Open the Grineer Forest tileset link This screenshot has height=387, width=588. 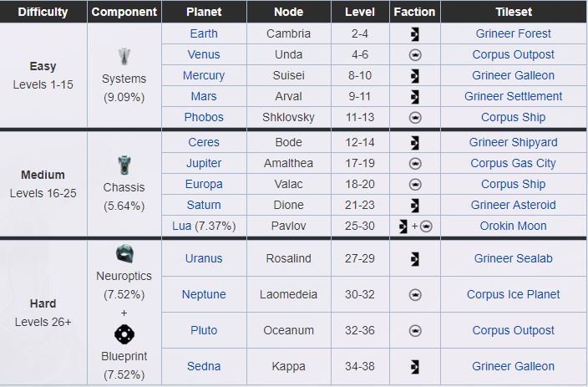point(513,34)
